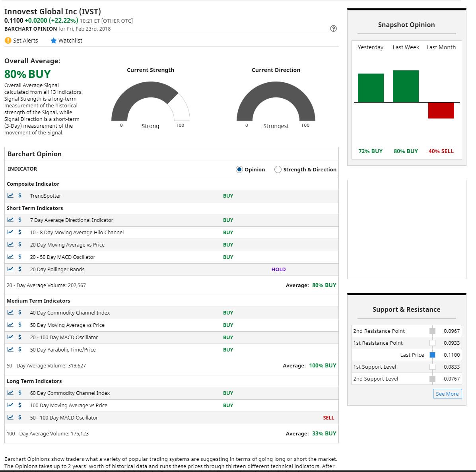Click See More in Support & Resistance
Viewport: 476px width, 472px height.
pyautogui.click(x=447, y=394)
